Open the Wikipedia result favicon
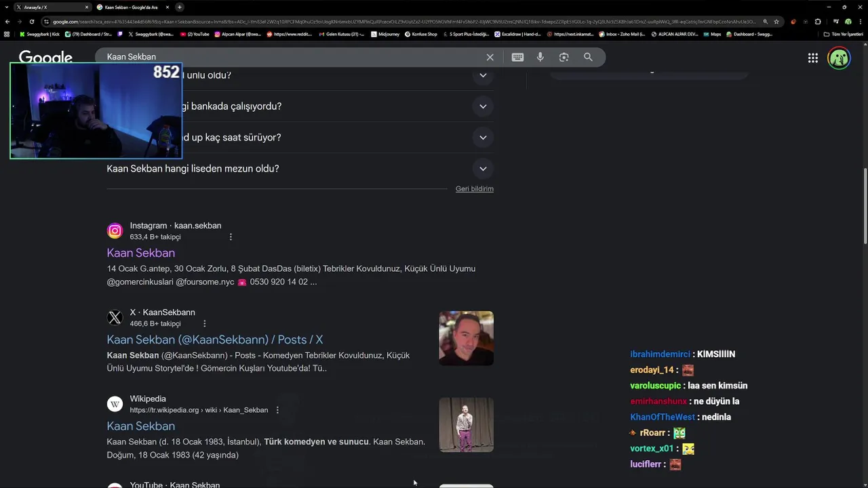 [115, 405]
